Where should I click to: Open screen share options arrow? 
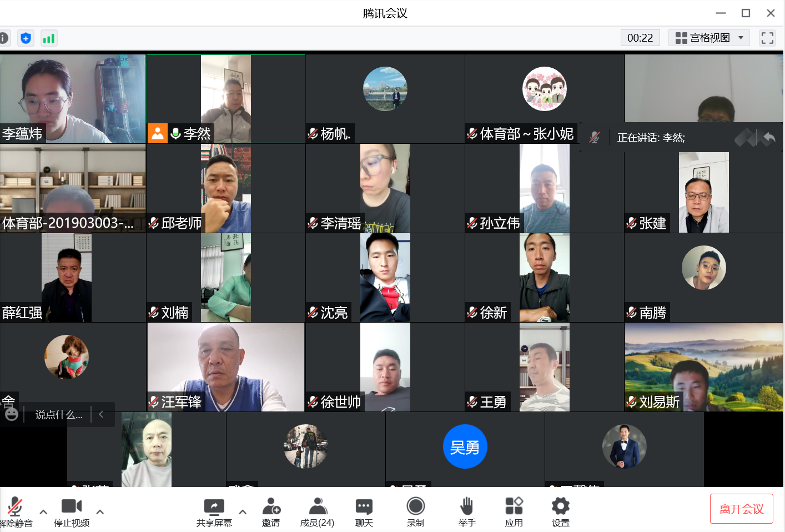click(243, 512)
